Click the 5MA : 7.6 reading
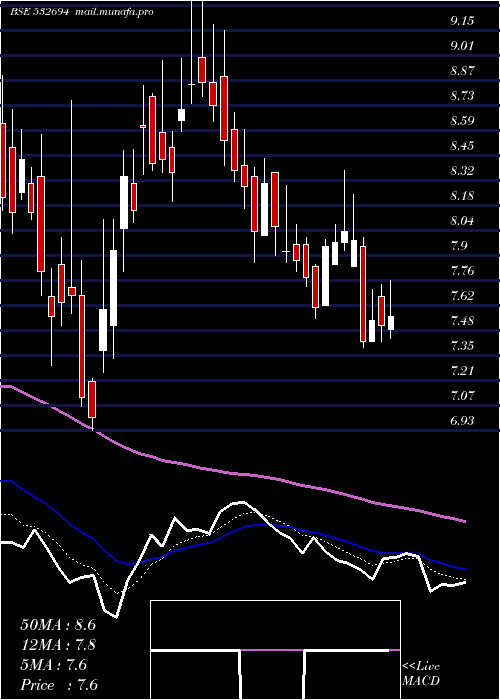Image resolution: width=500 pixels, height=700 pixels. point(53,665)
